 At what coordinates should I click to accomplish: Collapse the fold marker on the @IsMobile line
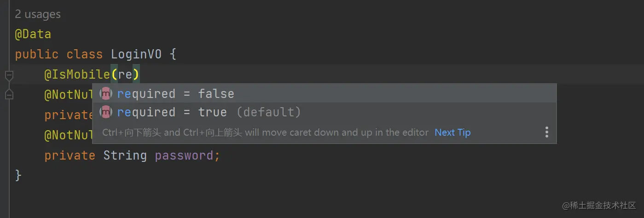[9, 75]
